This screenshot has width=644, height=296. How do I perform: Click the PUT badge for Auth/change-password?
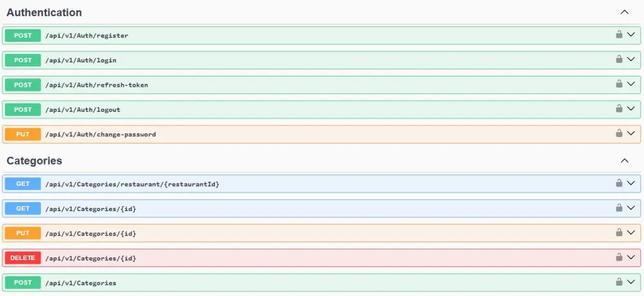click(23, 134)
